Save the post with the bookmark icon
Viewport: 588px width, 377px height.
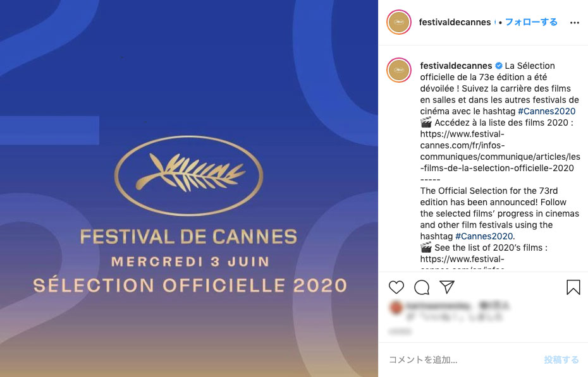[573, 287]
